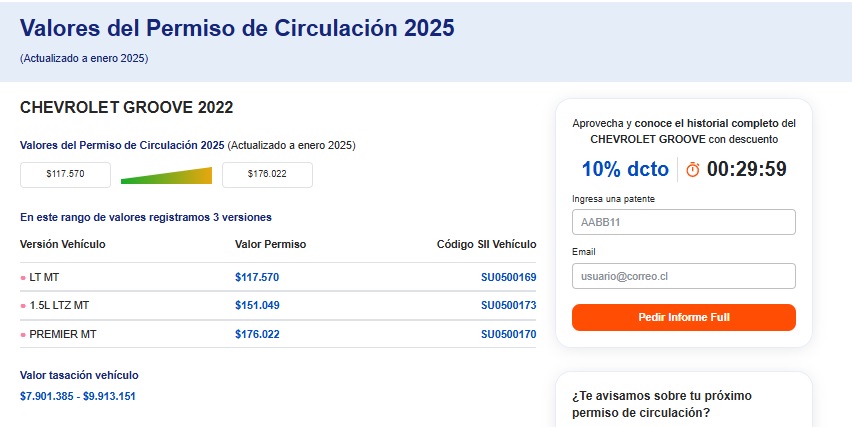Open SII code SU0500173 link
Screen dimensions: 852x427
coord(508,305)
